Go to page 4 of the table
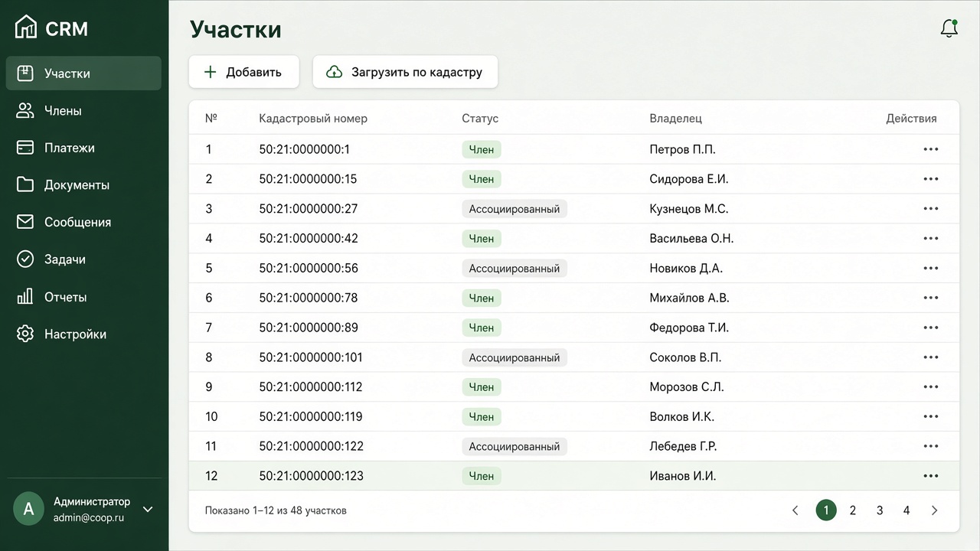This screenshot has height=551, width=980. click(x=906, y=510)
